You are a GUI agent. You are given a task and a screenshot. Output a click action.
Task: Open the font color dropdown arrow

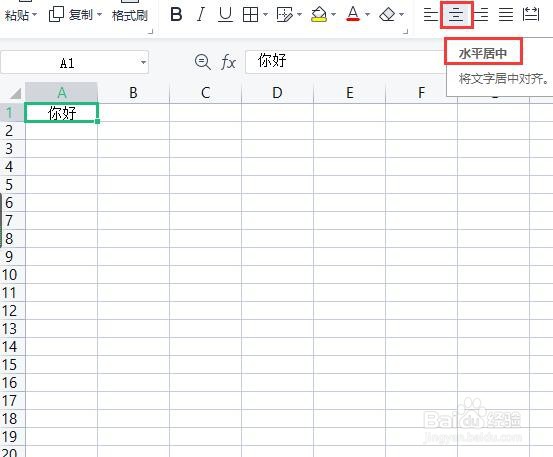(367, 14)
